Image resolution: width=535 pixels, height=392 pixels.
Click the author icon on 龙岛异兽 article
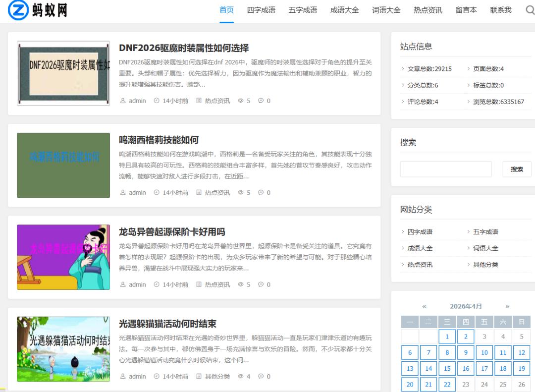(123, 284)
